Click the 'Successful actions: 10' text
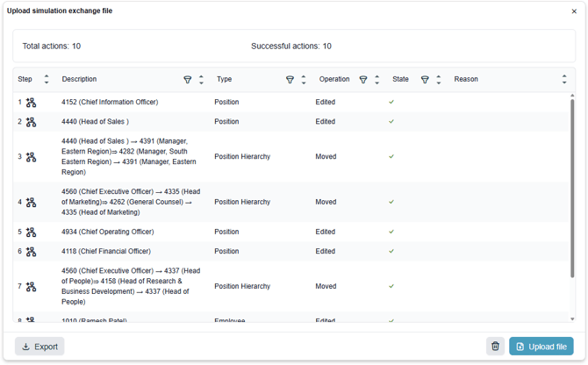This screenshot has height=365, width=588. pyautogui.click(x=291, y=47)
